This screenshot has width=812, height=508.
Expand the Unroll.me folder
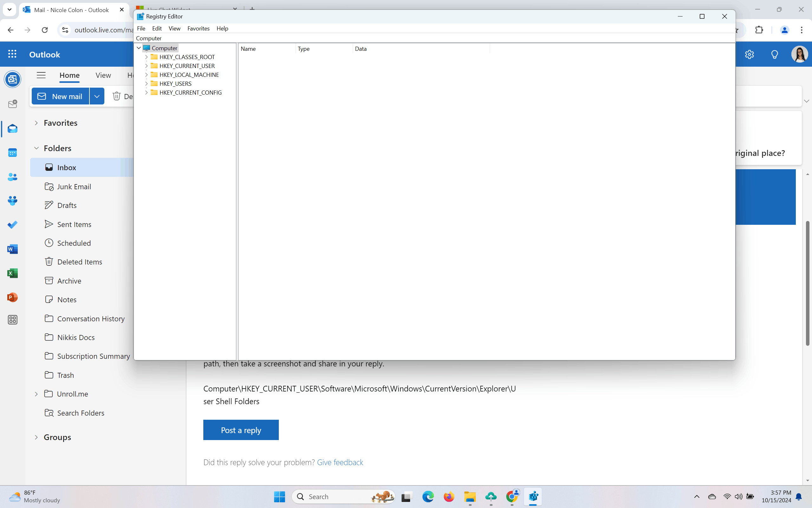pos(36,394)
